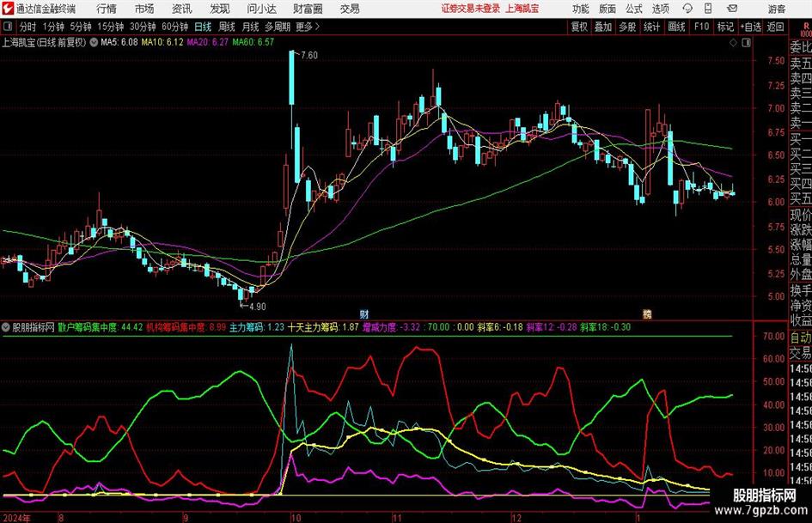This screenshot has width=812, height=523.
Task: Click the 复权 toolbar button
Action: [x=579, y=27]
